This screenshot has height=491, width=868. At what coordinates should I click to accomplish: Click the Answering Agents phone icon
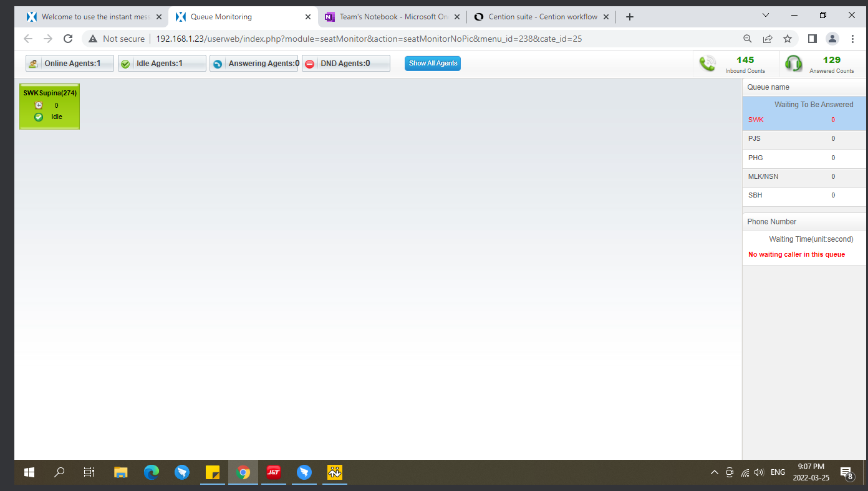(218, 64)
